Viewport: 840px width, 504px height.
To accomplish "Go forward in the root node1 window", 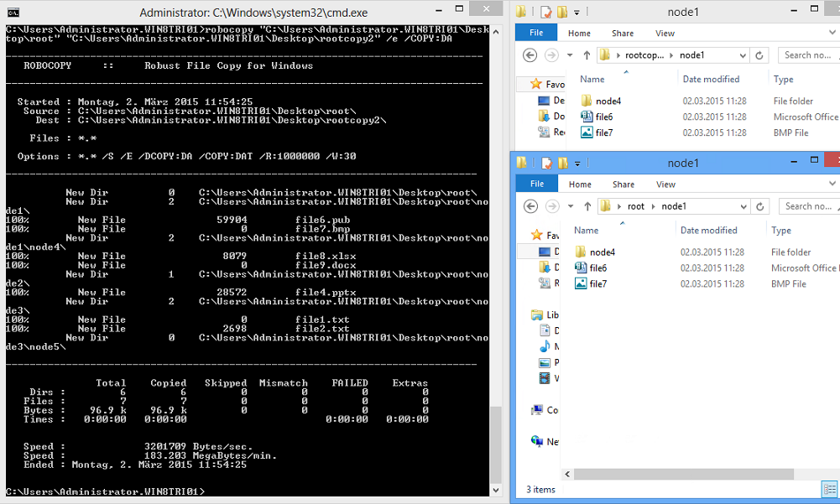I will point(552,206).
